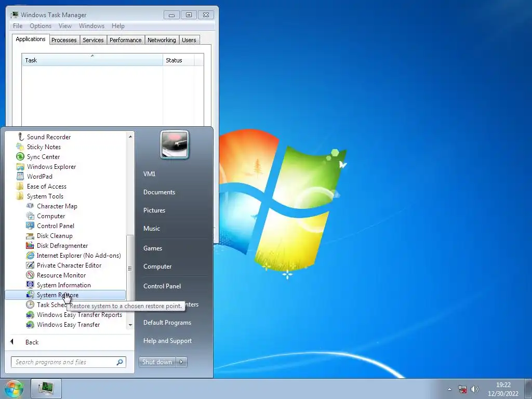
Task: Open the View menu in Task Manager
Action: pyautogui.click(x=65, y=26)
